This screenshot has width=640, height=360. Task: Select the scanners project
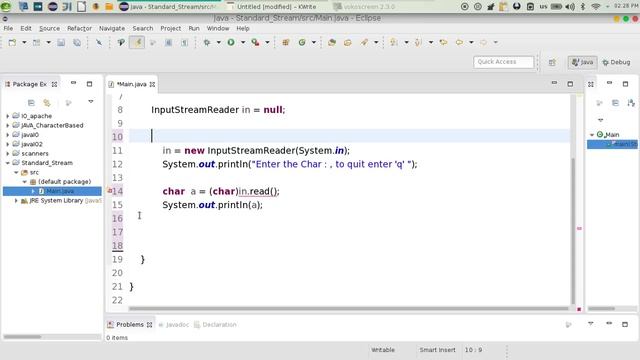35,153
